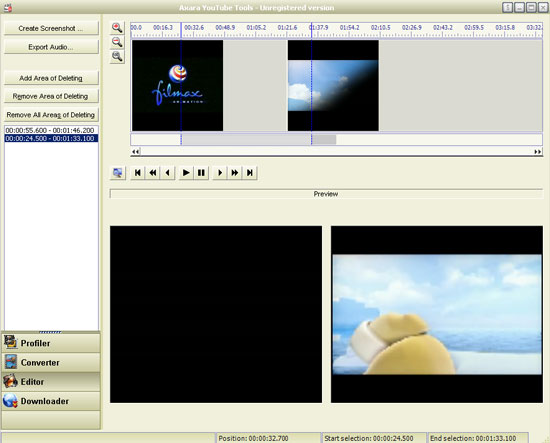Click the sky clouds thumbnail in timeline
550x443 pixels.
[333, 85]
